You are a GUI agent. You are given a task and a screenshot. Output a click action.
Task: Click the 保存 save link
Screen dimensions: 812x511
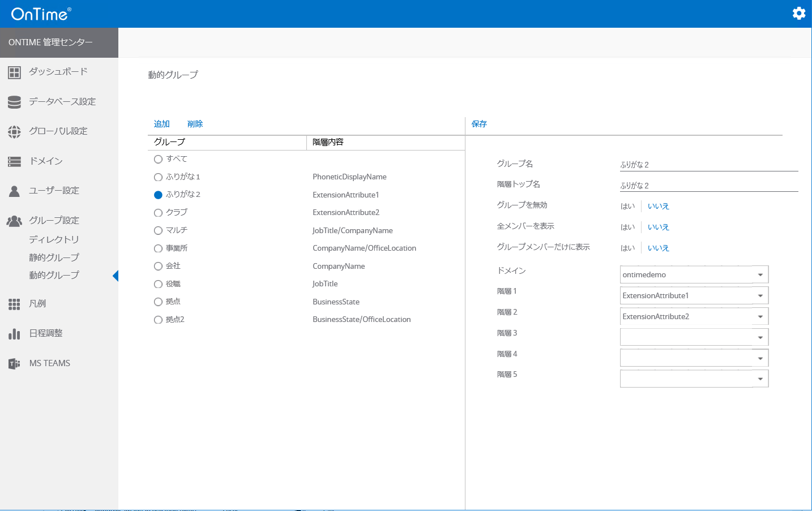tap(479, 124)
